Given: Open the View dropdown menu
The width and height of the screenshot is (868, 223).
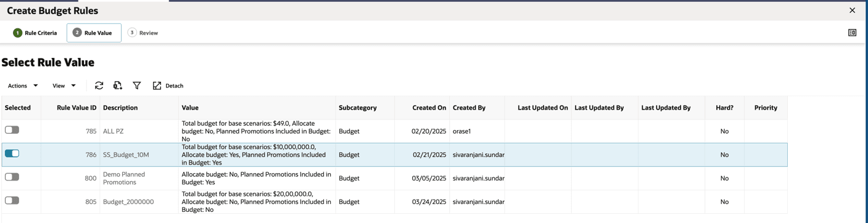Looking at the screenshot, I should [64, 86].
